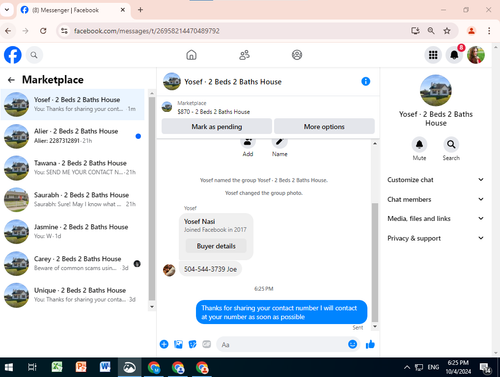Bookmark the page with the star icon
The width and height of the screenshot is (500, 377).
click(447, 31)
